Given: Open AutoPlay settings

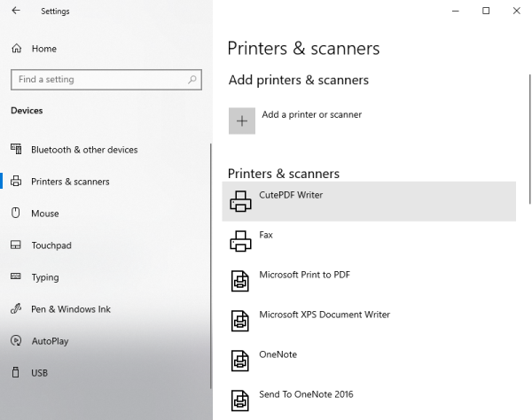Looking at the screenshot, I should [50, 341].
